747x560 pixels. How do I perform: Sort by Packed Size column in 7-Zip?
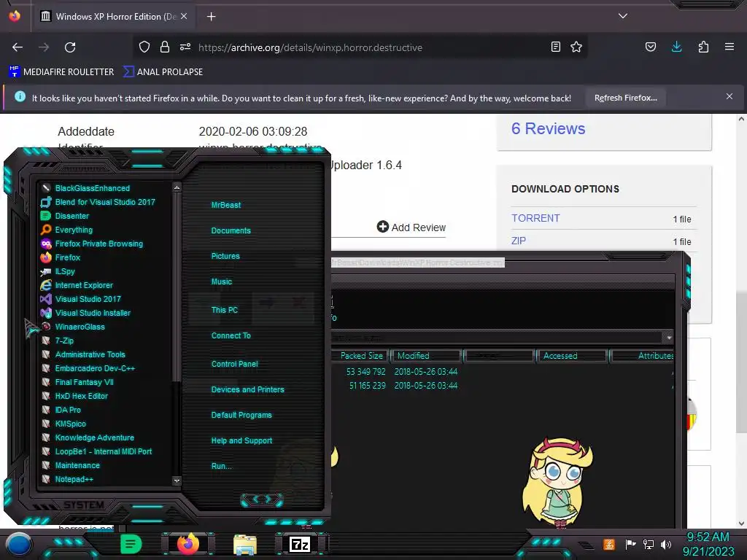point(360,356)
